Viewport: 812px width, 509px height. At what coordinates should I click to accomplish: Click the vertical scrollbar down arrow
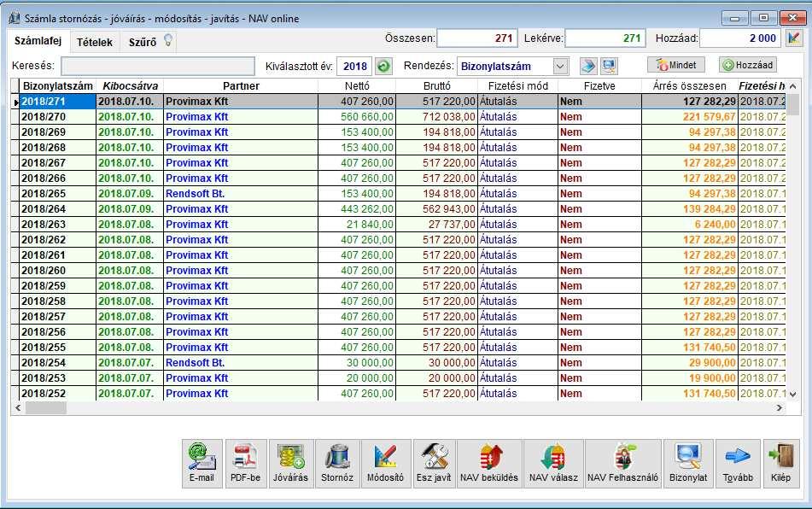coord(792,395)
